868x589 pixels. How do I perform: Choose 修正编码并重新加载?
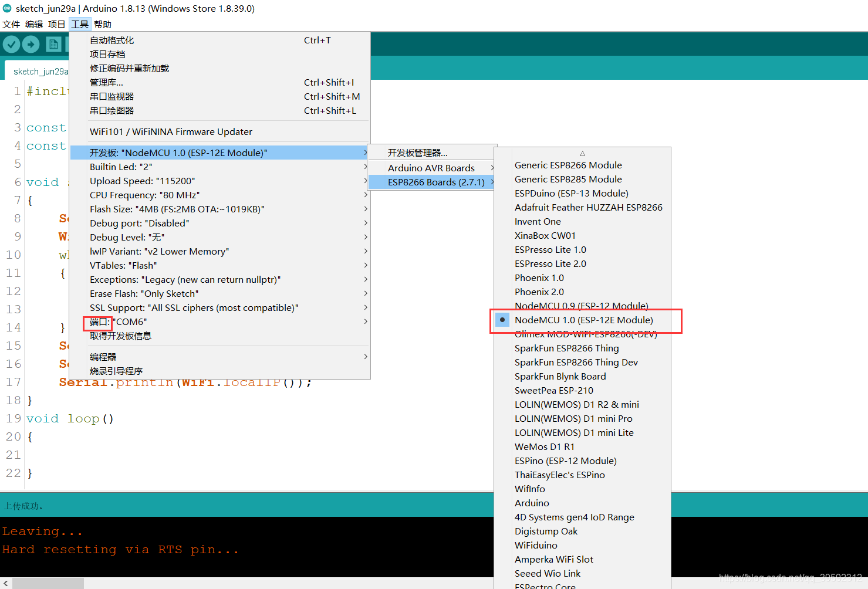(x=219, y=68)
